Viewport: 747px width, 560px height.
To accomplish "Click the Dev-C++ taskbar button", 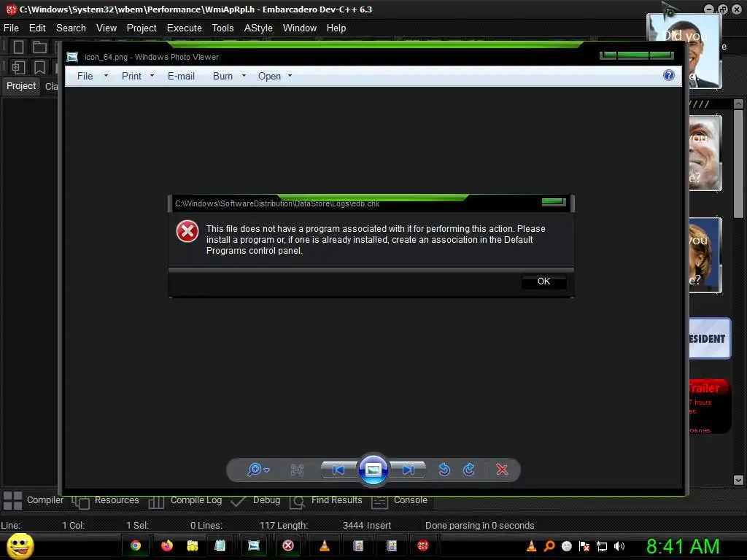I will 422,545.
